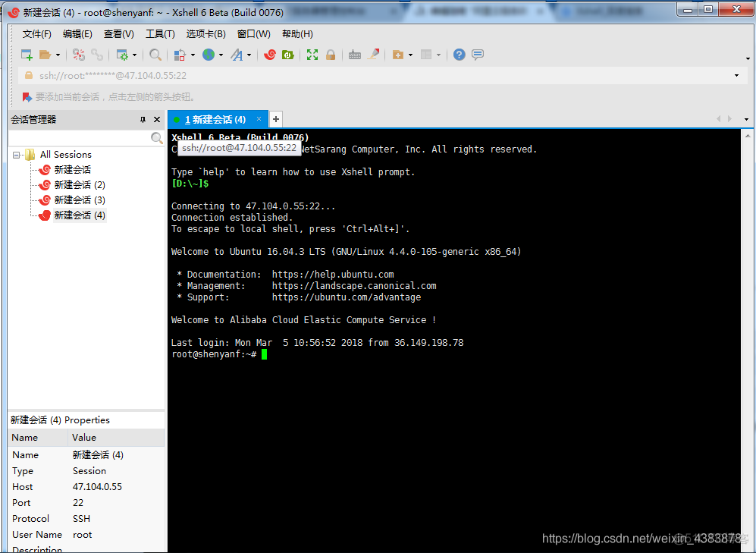756x553 pixels.
Task: Open the toolbar overflow arrow at right edge
Action: pos(748,58)
